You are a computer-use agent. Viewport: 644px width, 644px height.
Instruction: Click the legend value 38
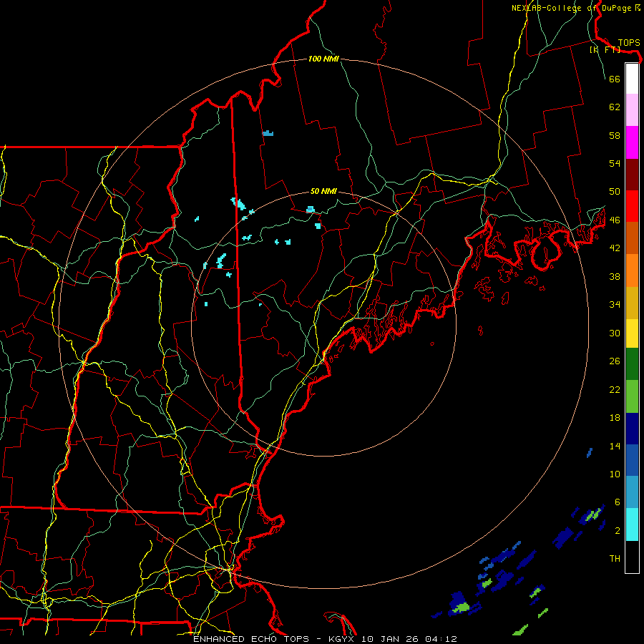pyautogui.click(x=615, y=276)
